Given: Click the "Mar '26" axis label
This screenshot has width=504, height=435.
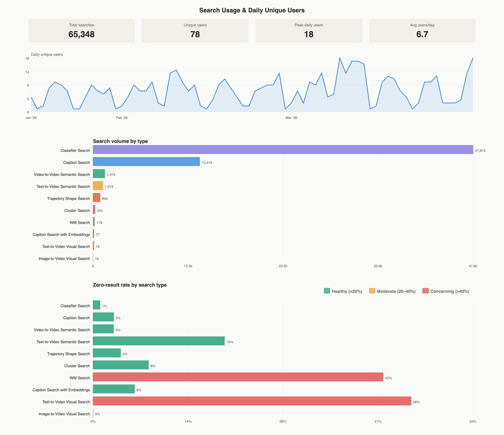Looking at the screenshot, I should click(x=291, y=118).
